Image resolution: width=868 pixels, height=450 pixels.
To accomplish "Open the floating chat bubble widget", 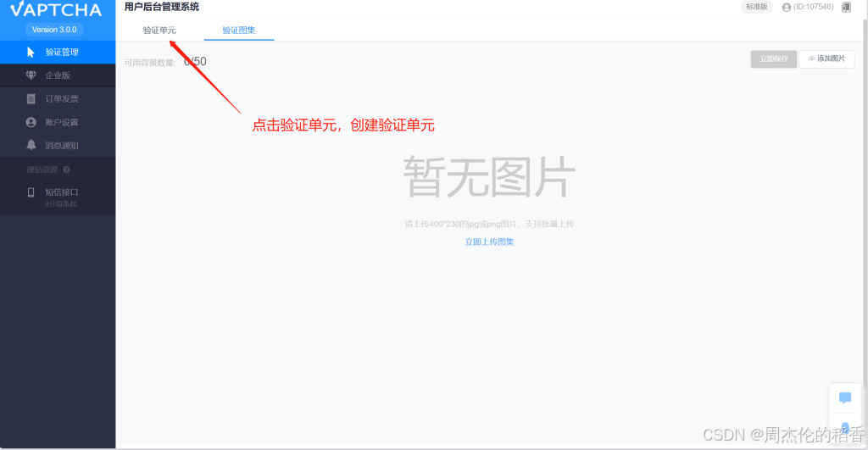I will 844,397.
